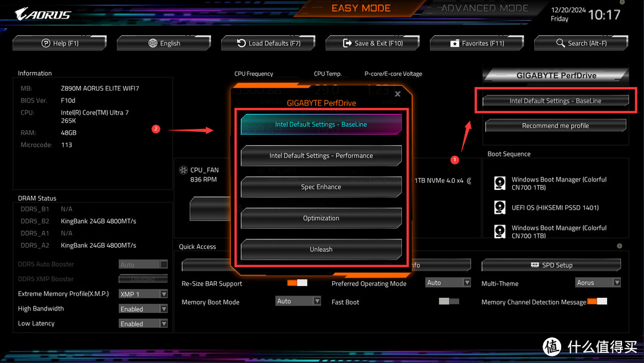Click the 1TB NVMe 4.0 x4 storage entry
The height and width of the screenshot is (363, 644).
pyautogui.click(x=442, y=180)
